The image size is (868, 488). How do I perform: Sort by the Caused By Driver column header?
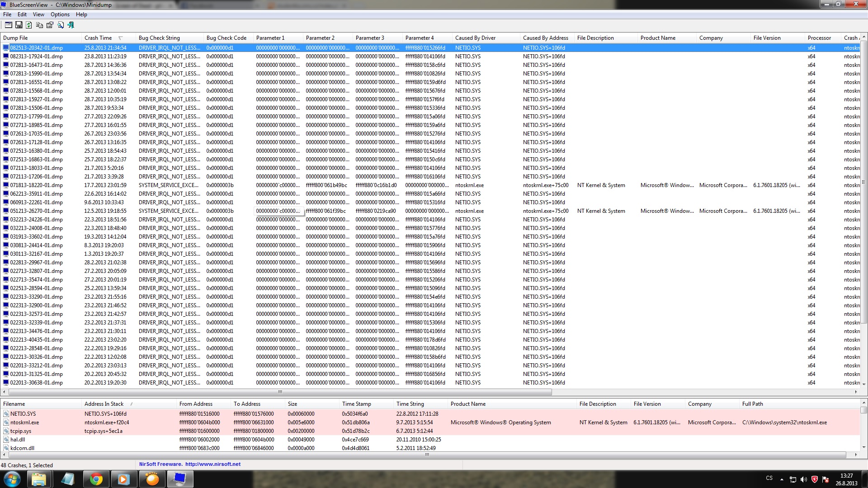(475, 38)
